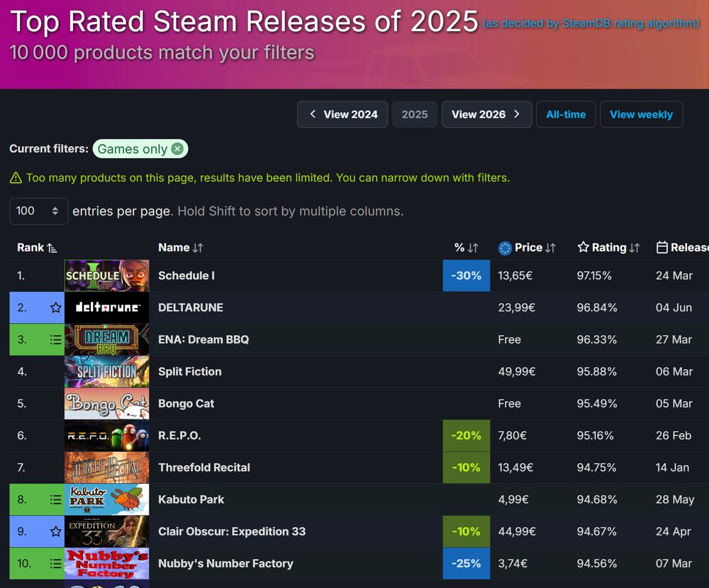This screenshot has width=709, height=588.
Task: Click the -25% discount badge for Nubby's
Action: [x=467, y=564]
